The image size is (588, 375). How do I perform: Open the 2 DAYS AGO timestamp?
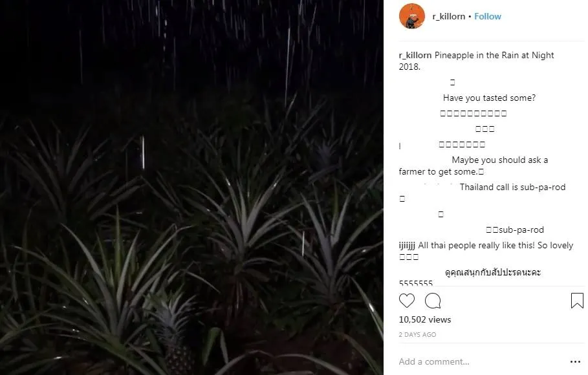coord(417,334)
